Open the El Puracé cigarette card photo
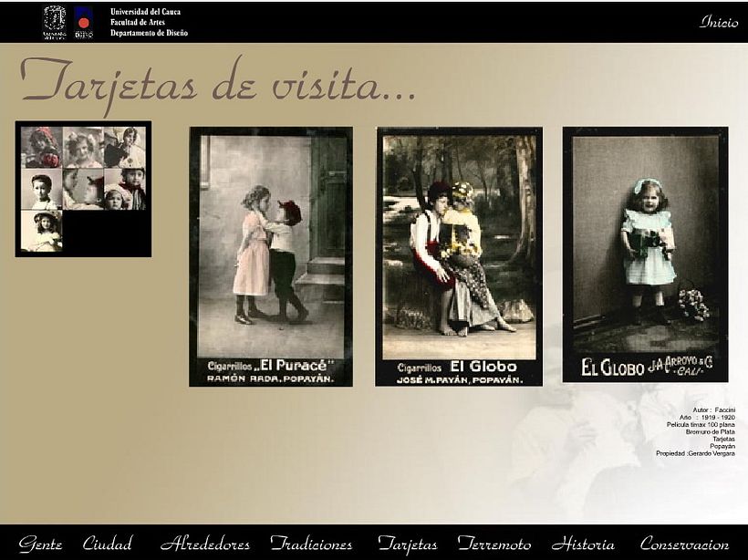This screenshot has width=748, height=560. point(271,256)
